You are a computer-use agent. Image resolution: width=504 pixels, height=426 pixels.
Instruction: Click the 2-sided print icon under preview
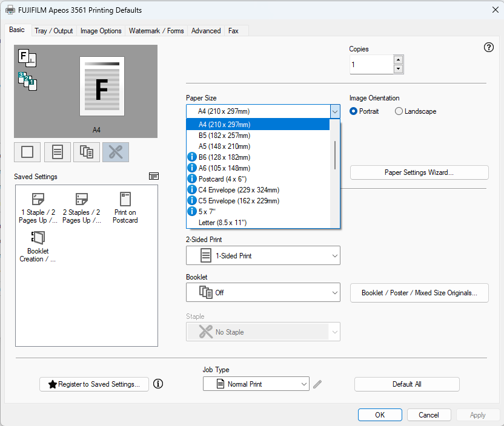tap(58, 152)
